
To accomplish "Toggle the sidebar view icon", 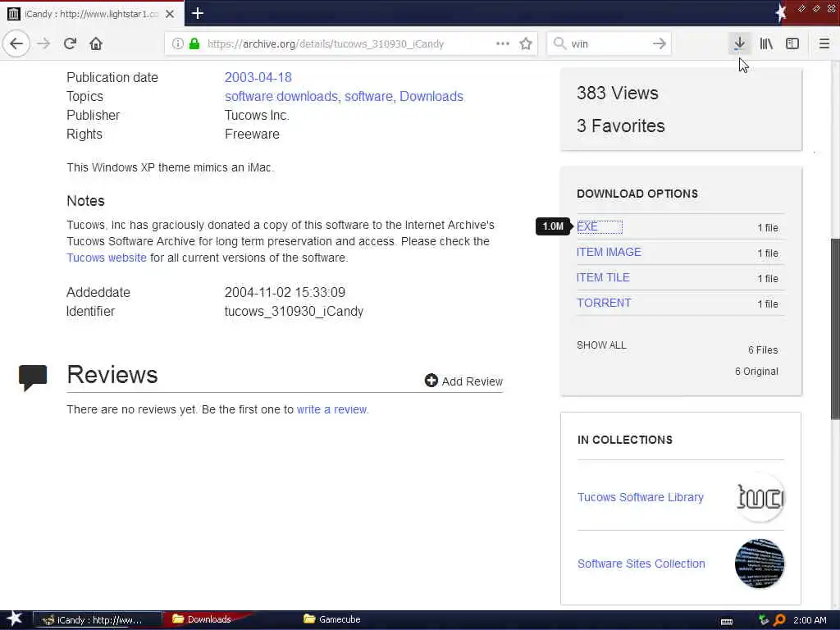I will tap(792, 43).
